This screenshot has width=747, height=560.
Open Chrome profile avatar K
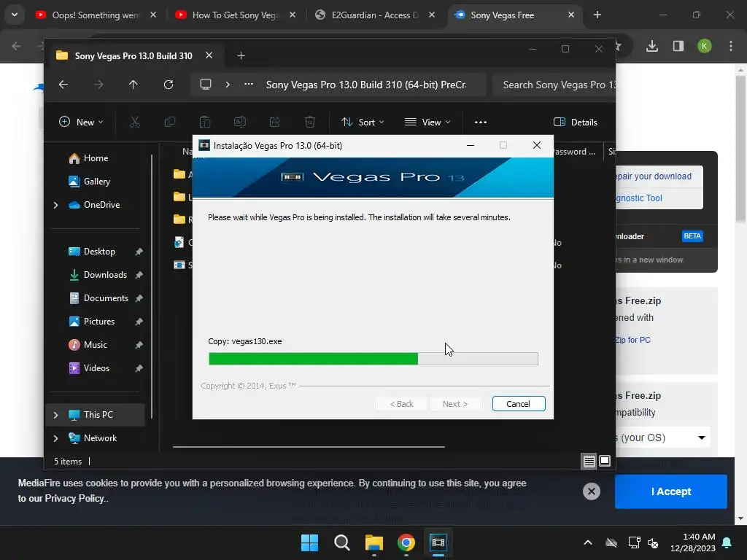pos(705,46)
